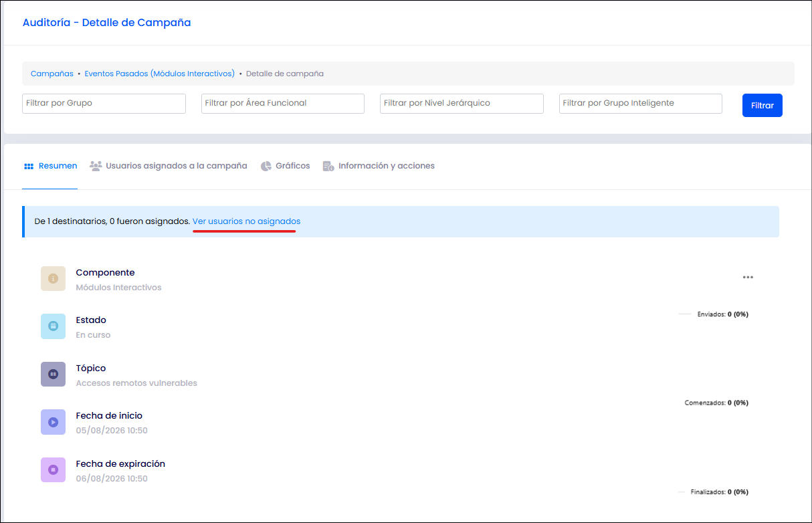Screen dimensions: 812x523
Task: Open the Usuarios asignados a la campaña tab
Action: point(169,166)
